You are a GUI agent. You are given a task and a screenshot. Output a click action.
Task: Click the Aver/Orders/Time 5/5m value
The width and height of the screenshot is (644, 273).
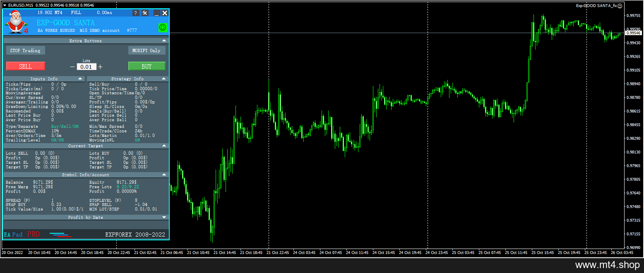57,136
